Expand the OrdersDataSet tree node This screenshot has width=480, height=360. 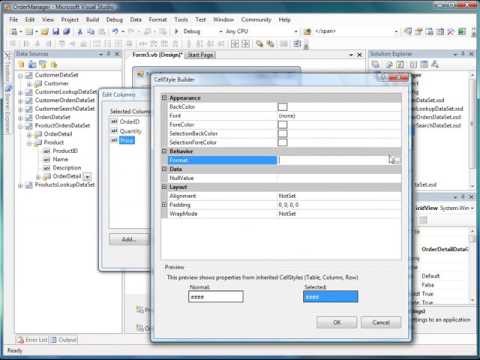point(20,118)
